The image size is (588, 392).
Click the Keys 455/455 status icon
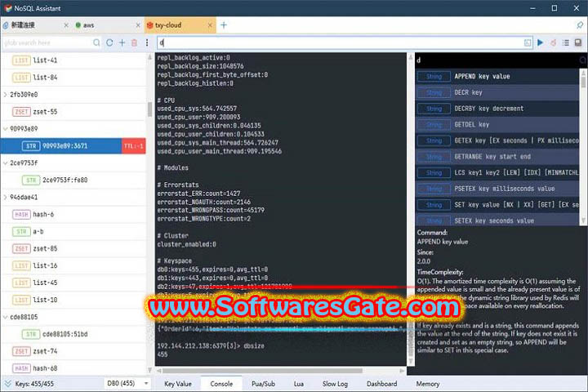tap(8, 383)
